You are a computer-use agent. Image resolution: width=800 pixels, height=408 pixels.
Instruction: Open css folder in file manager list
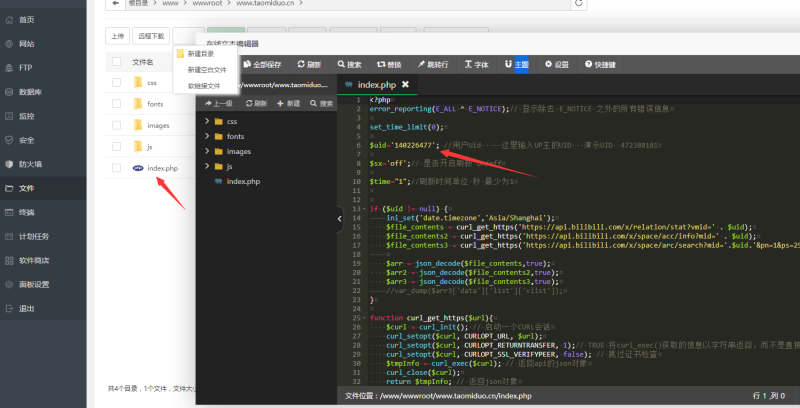point(152,83)
